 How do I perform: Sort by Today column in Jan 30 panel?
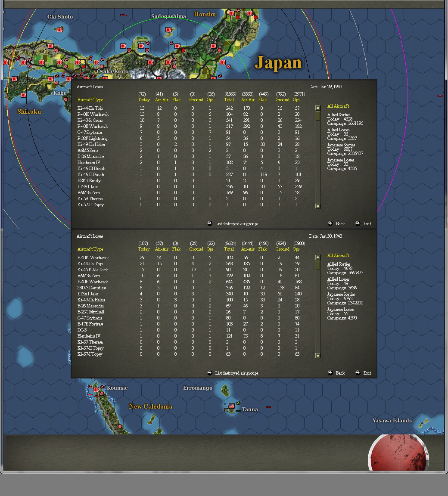point(143,249)
